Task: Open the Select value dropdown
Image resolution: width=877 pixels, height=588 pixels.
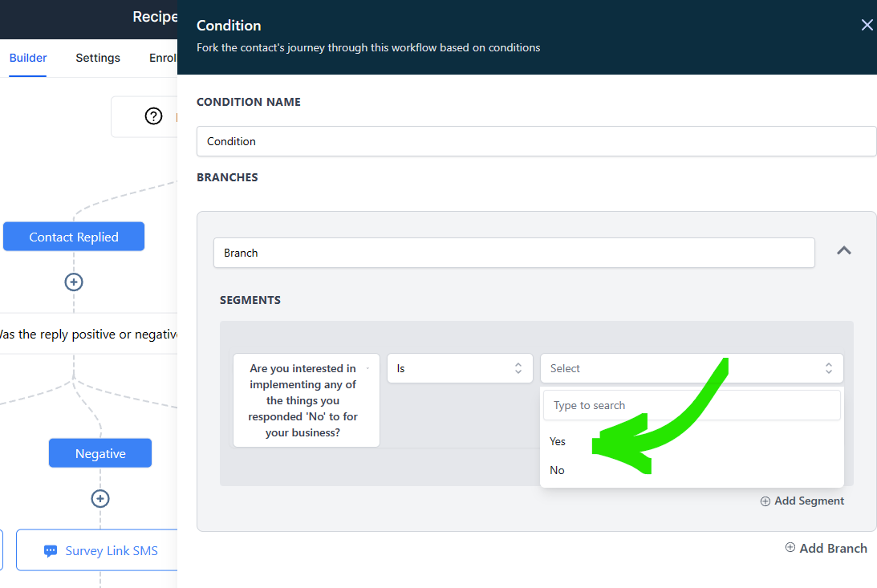Action: [691, 368]
